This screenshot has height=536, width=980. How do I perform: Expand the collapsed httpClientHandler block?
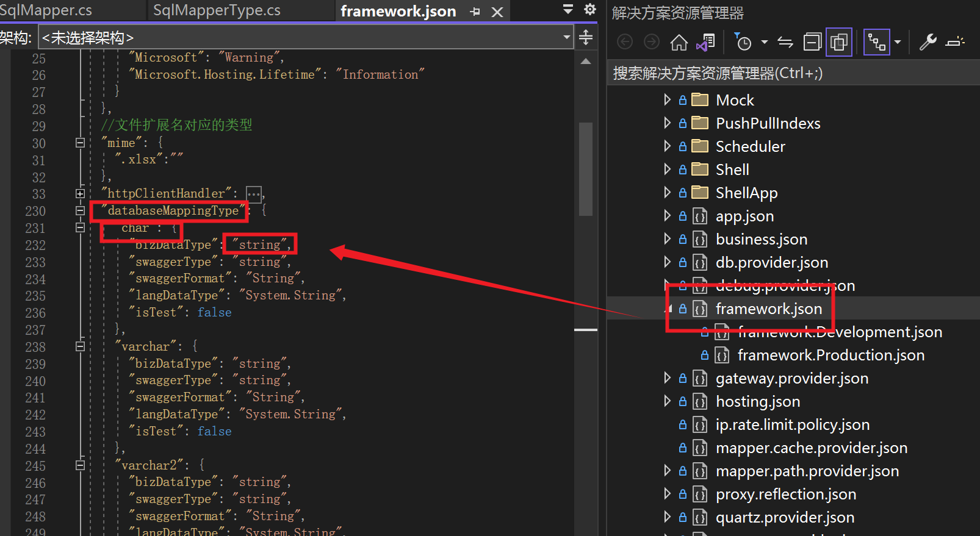tap(80, 193)
